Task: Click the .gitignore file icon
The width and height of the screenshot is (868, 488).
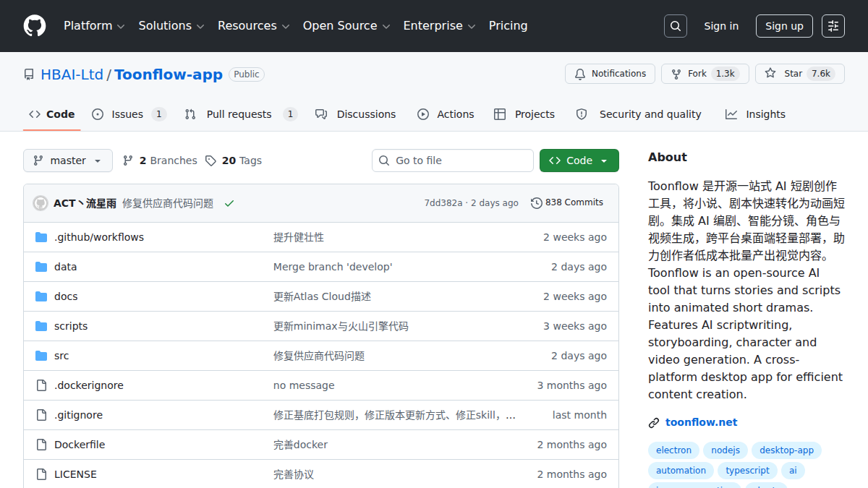Action: click(x=41, y=415)
